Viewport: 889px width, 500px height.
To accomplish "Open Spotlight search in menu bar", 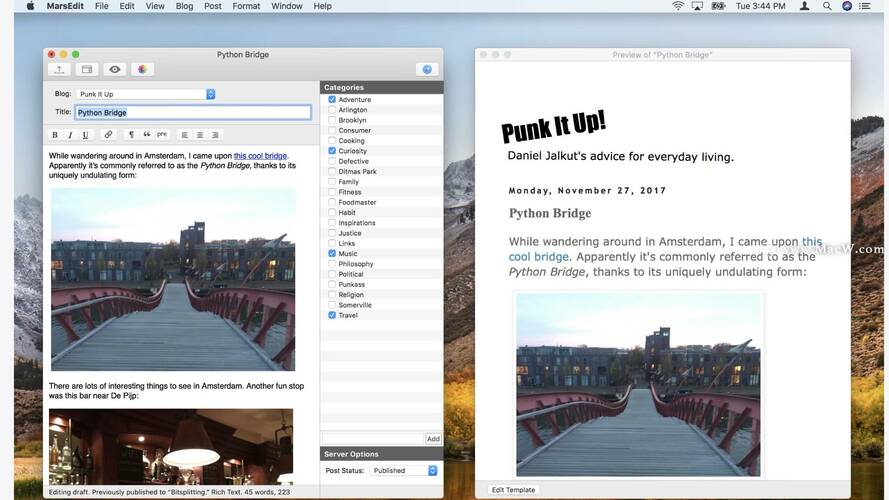I will (x=827, y=6).
